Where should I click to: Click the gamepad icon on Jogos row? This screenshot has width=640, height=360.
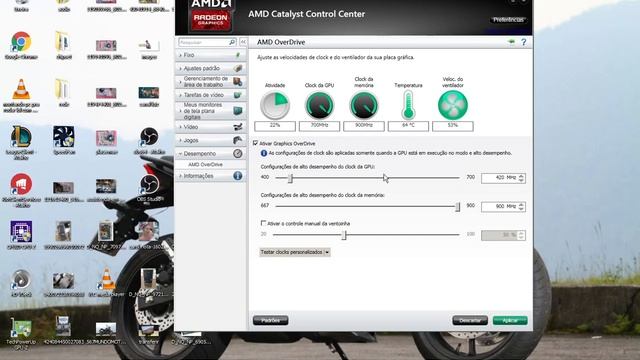[x=238, y=140]
